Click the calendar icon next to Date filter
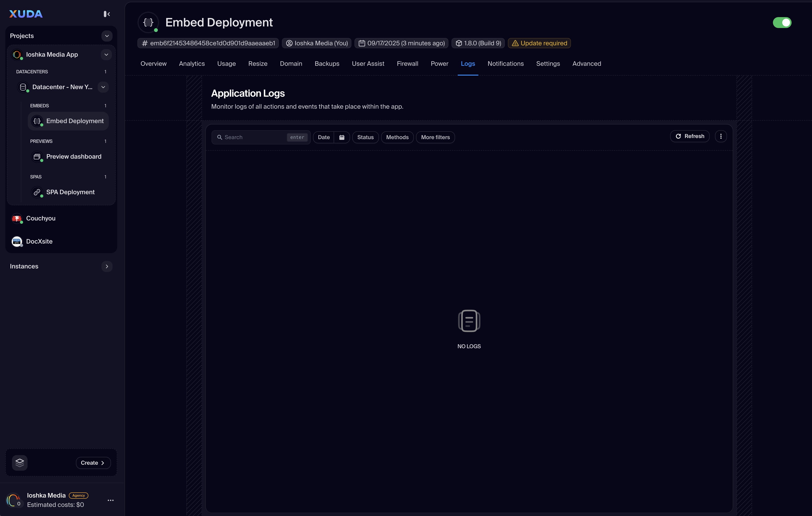The width and height of the screenshot is (812, 516). click(342, 137)
